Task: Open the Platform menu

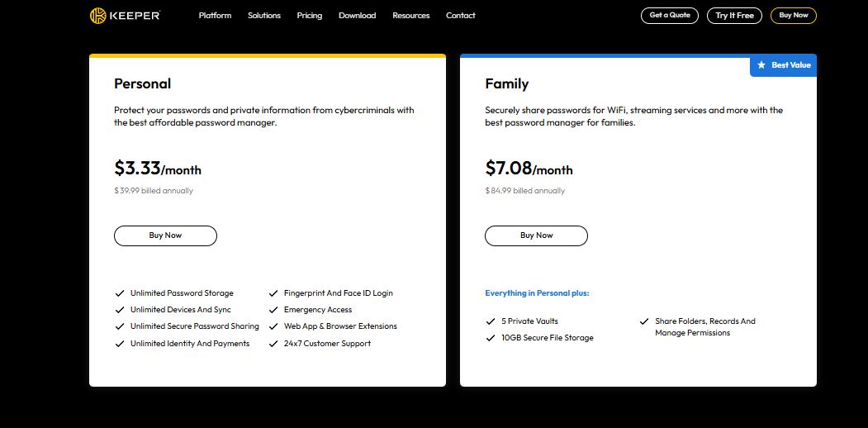Action: tap(215, 16)
